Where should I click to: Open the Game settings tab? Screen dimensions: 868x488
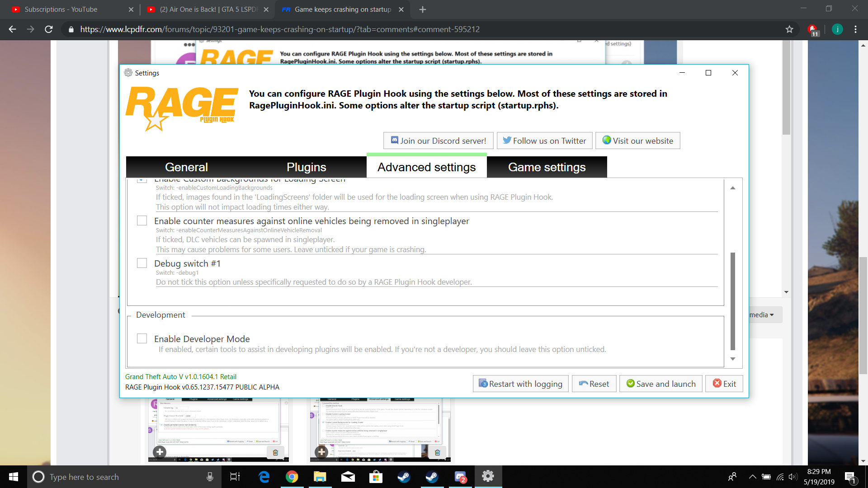coord(547,167)
